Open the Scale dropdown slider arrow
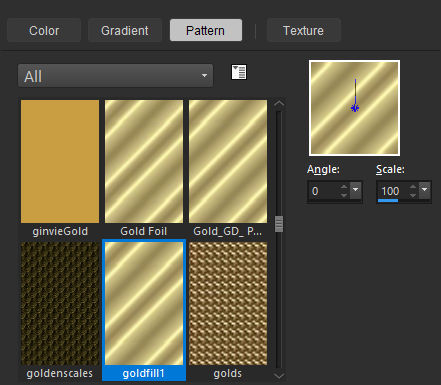This screenshot has height=385, width=441. [425, 190]
